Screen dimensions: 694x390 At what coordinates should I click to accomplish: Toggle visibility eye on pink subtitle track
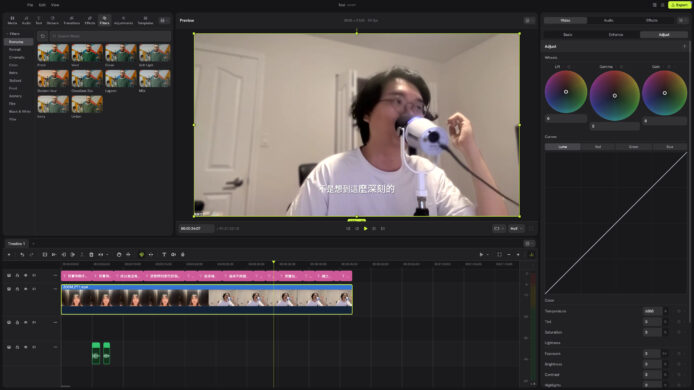(26, 275)
